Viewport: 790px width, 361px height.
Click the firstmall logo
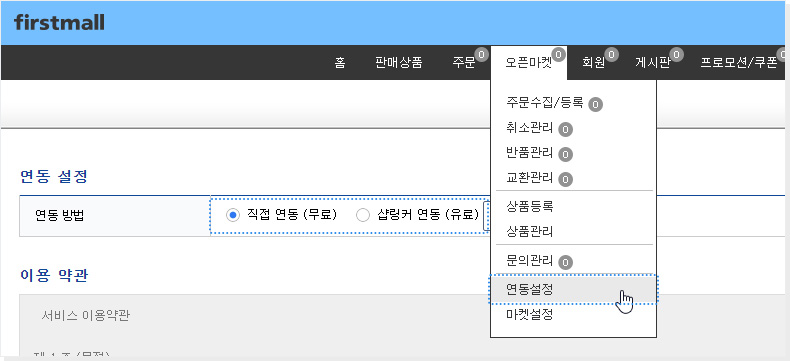59,23
